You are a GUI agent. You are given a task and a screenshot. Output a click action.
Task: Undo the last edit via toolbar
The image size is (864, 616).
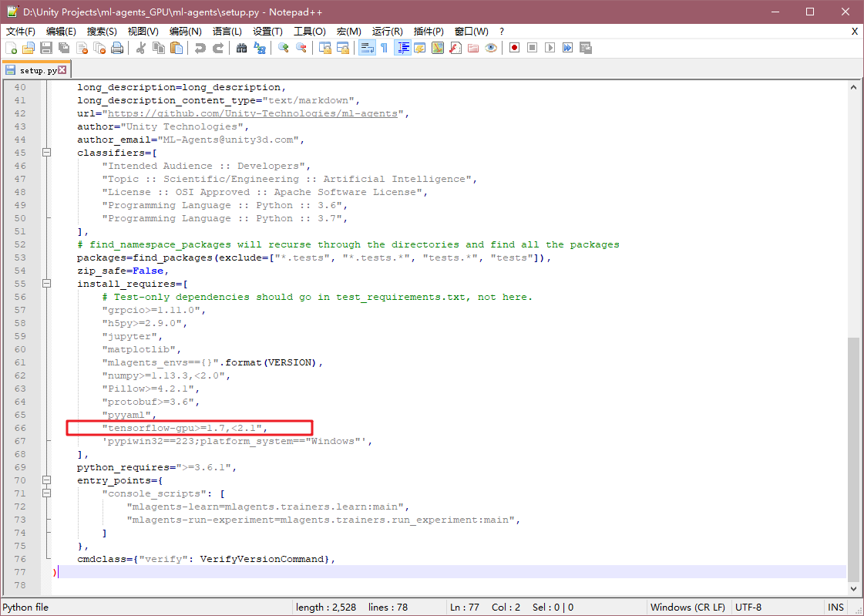[x=200, y=48]
